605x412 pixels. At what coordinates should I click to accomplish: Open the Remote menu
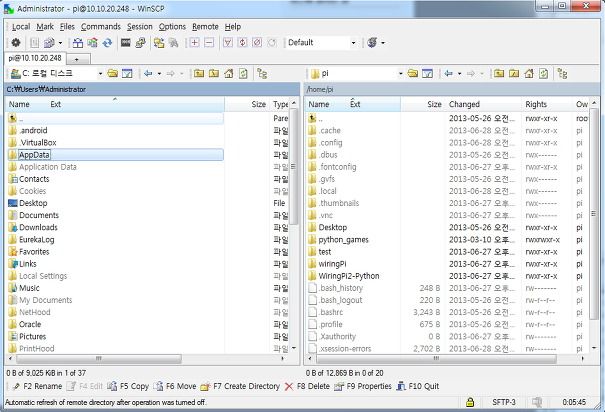205,27
